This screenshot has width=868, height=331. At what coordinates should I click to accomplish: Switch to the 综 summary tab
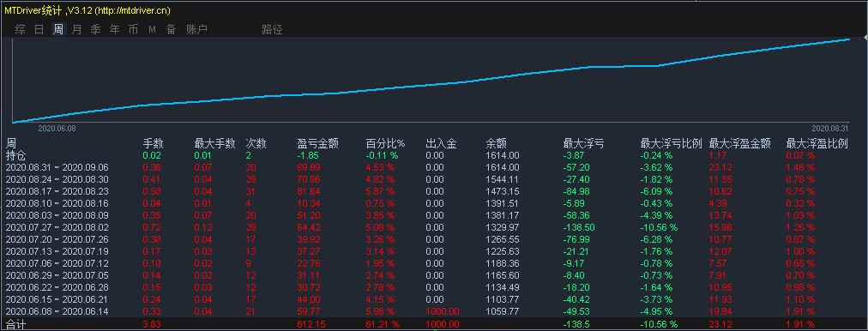pyautogui.click(x=21, y=30)
